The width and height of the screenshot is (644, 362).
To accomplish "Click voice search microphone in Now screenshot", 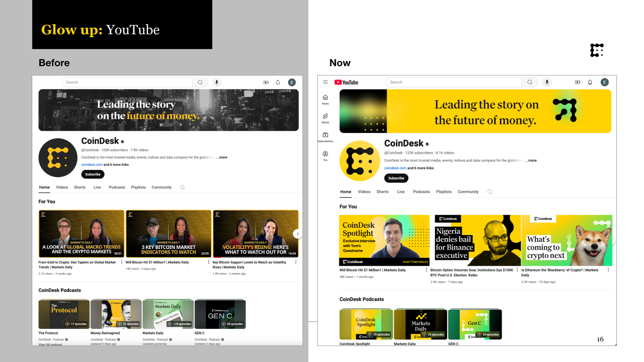I will click(x=547, y=82).
